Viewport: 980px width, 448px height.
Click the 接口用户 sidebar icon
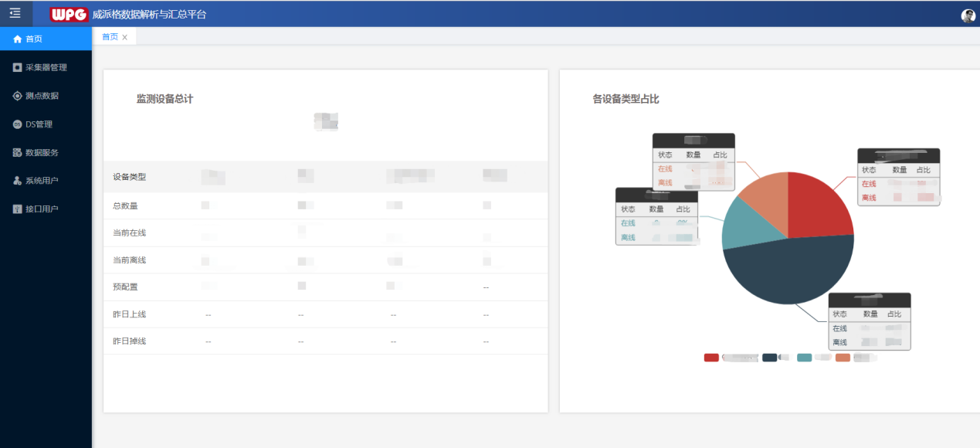click(x=17, y=209)
